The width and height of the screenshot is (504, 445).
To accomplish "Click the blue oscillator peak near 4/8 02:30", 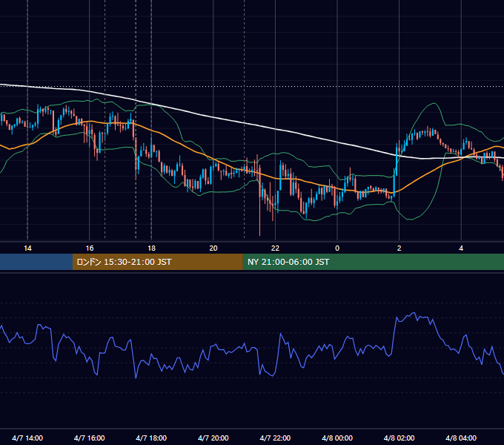I will click(414, 313).
